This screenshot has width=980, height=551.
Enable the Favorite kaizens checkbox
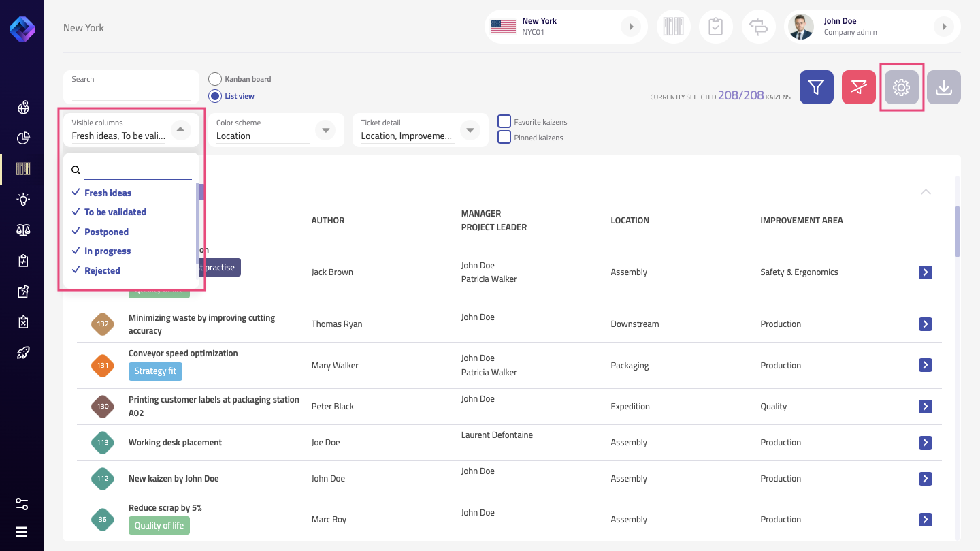pyautogui.click(x=504, y=122)
